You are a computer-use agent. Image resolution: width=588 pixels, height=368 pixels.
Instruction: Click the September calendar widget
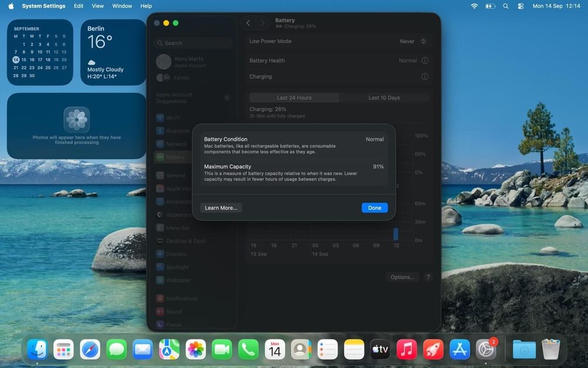point(40,52)
